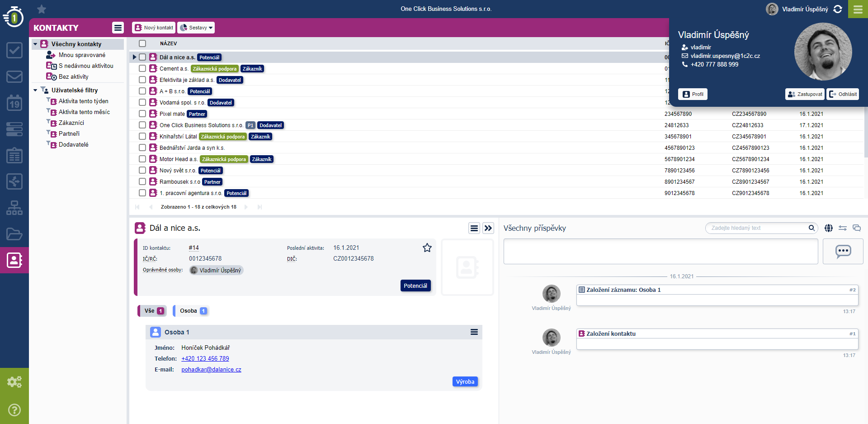Collapse the Uživatelské filtry tree node
Screen dimensions: 868x424
(x=35, y=90)
